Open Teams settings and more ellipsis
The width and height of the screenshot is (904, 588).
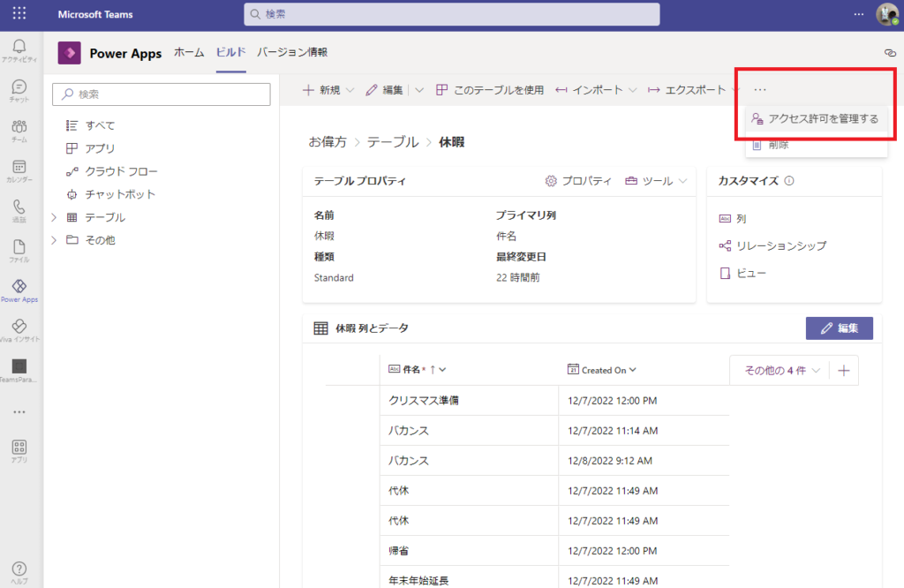tap(858, 14)
